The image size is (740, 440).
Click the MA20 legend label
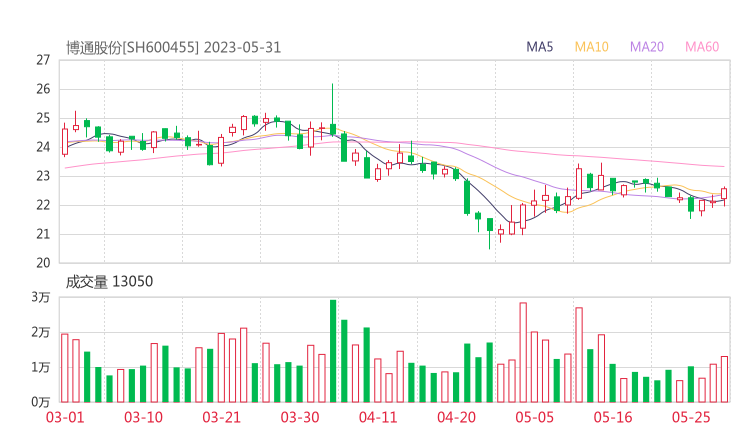tap(647, 47)
